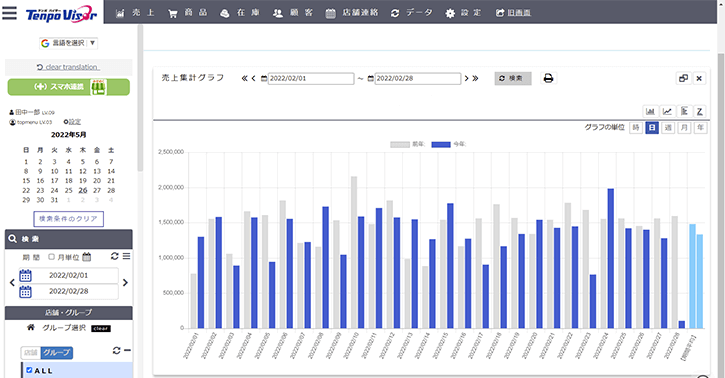The image size is (725, 378).
Task: Click the 2022年5月 calendar title
Action: tap(68, 135)
